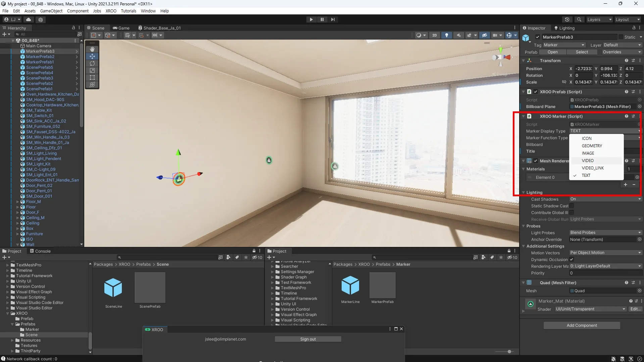Toggle the MarkerPrefab3 active checkbox

pyautogui.click(x=538, y=37)
